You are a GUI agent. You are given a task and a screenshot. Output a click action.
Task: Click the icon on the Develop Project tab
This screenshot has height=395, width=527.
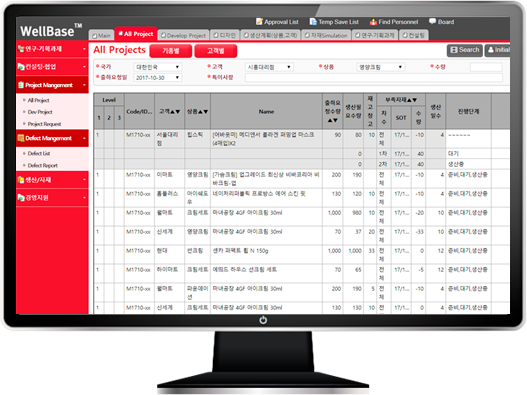(x=163, y=35)
